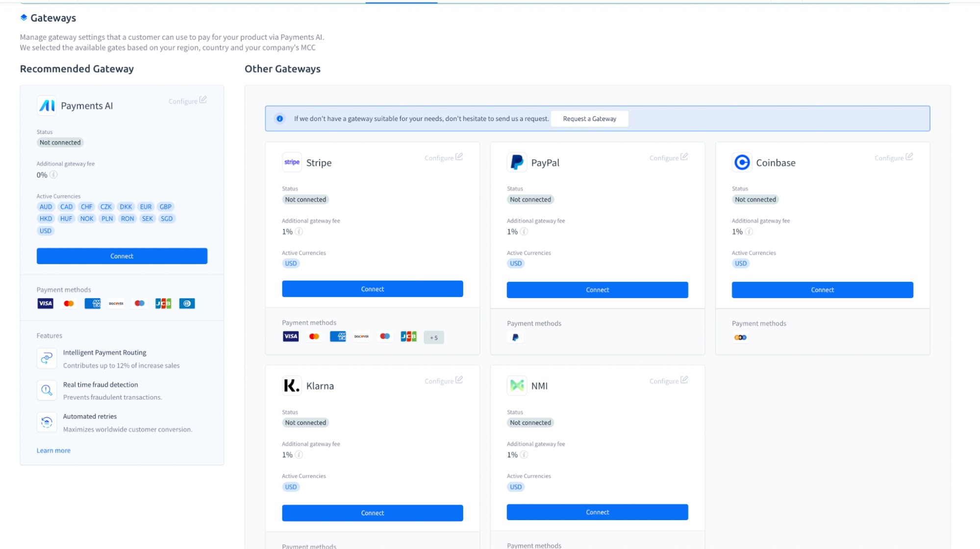This screenshot has height=549, width=980.
Task: Click Payments AI Not connected status badge
Action: [x=60, y=142]
